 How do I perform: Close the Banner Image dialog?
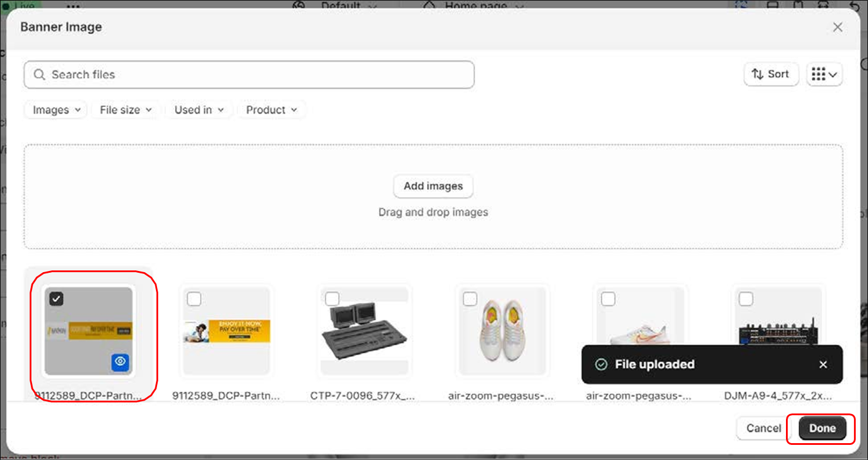[837, 27]
